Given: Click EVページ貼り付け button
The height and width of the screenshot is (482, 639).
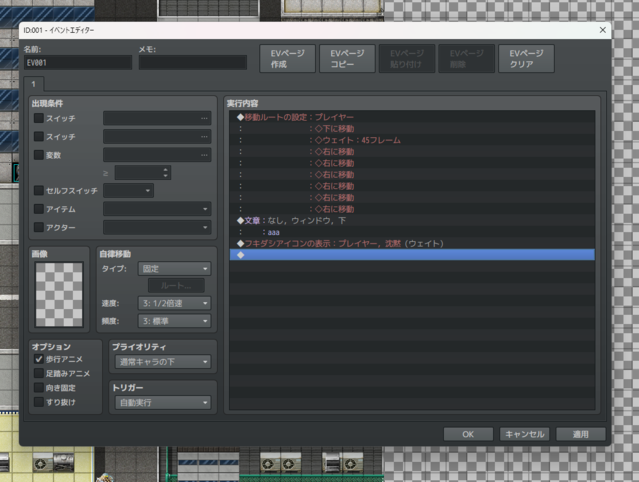Looking at the screenshot, I should 407,59.
